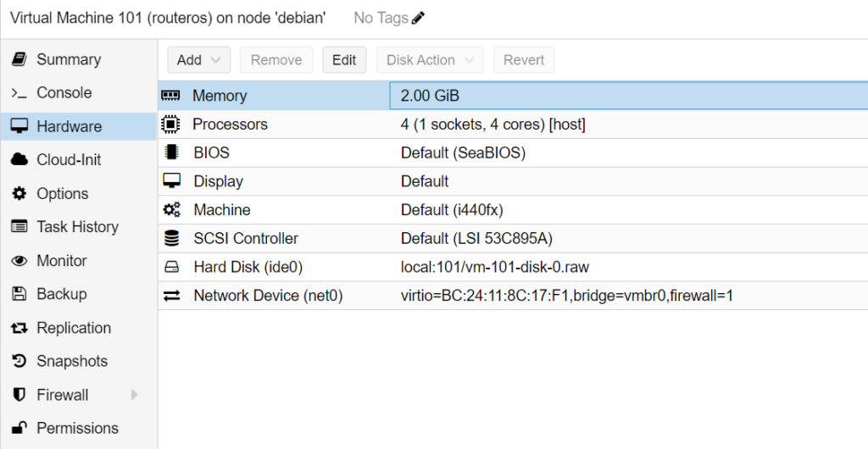Click the Cloud-Init cloud icon
This screenshot has width=868, height=449.
click(19, 160)
